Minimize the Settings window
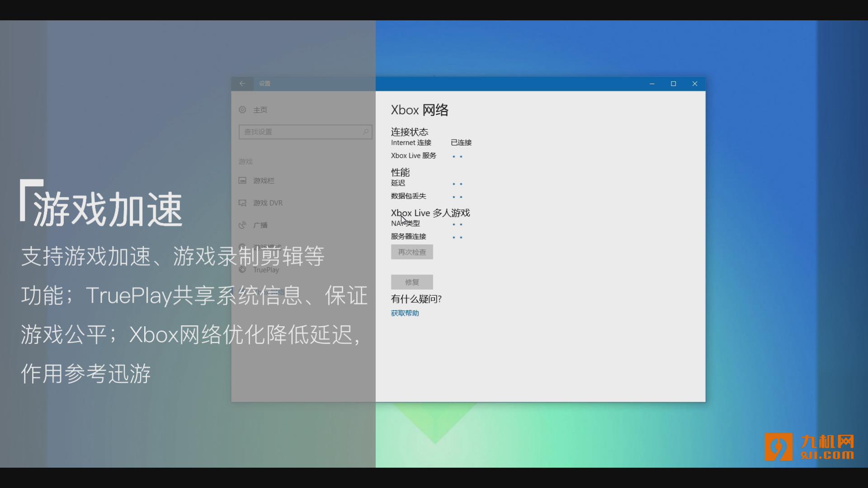 tap(652, 84)
